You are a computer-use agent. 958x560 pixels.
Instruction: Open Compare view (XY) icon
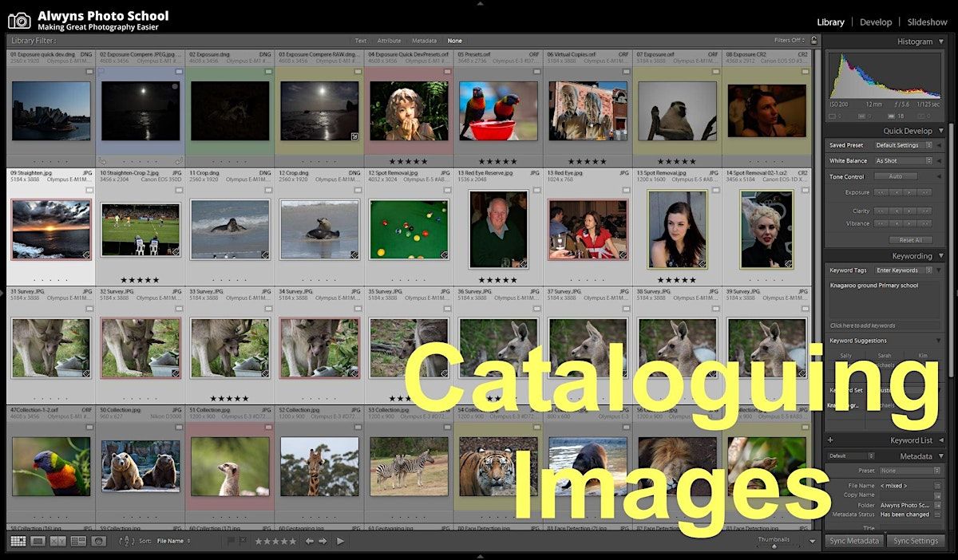(x=57, y=541)
